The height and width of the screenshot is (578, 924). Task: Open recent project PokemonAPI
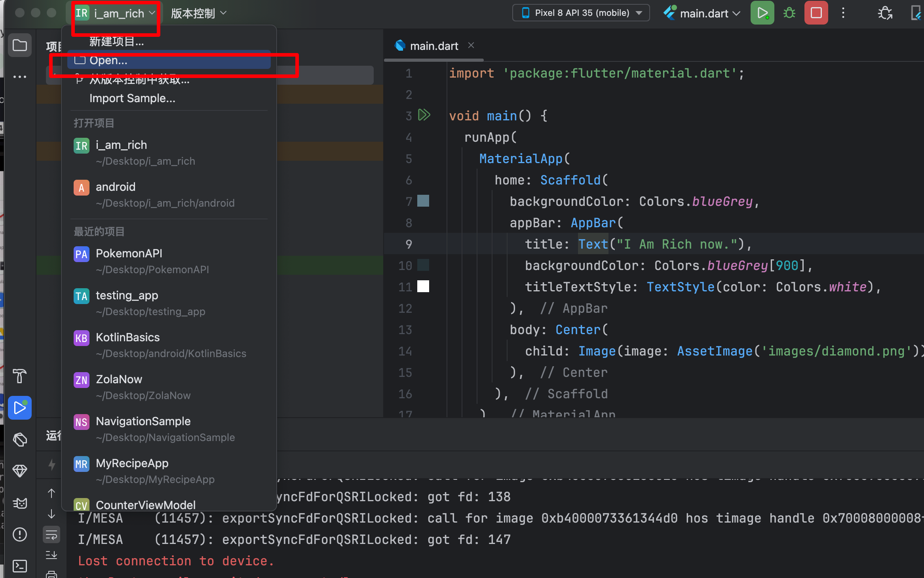[x=169, y=261]
